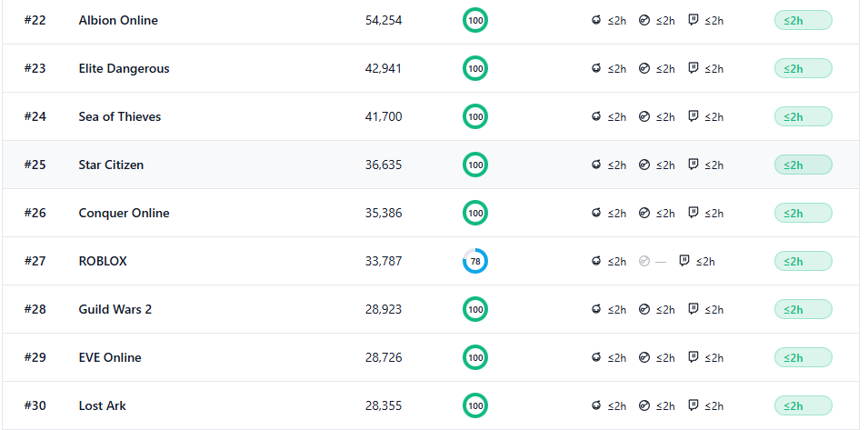Click the green 100 score ring for Elite Dangerous
The width and height of the screenshot is (868, 430).
coord(475,68)
